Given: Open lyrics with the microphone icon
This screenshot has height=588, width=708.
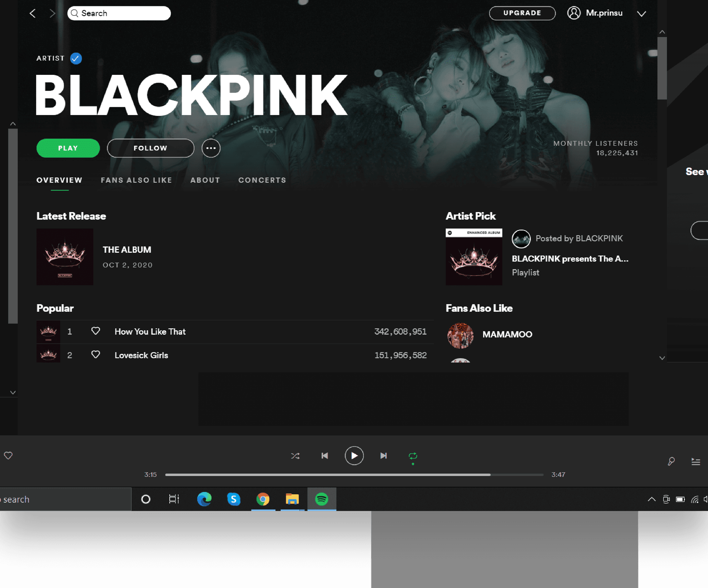Looking at the screenshot, I should (x=671, y=461).
